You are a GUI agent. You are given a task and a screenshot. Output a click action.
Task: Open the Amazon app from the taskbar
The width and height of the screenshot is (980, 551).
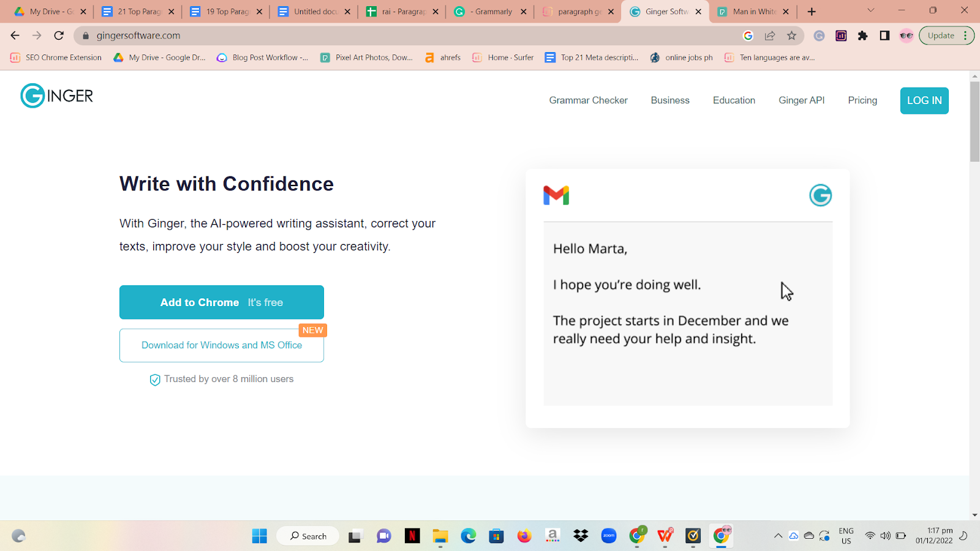click(552, 536)
